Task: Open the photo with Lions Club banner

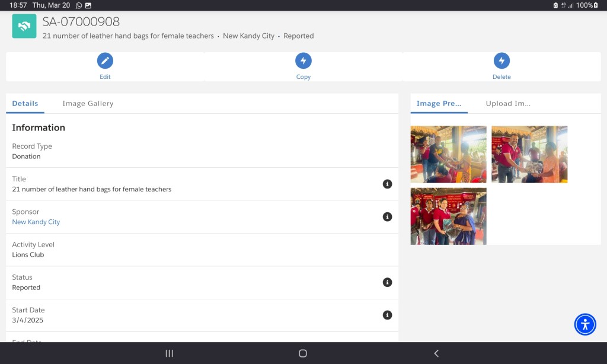Action: pyautogui.click(x=448, y=216)
